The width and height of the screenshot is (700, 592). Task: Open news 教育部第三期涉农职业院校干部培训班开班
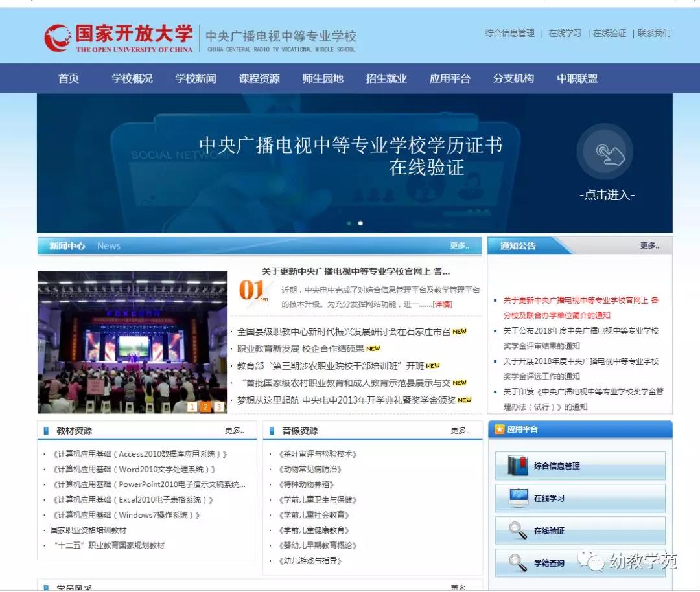coord(331,366)
